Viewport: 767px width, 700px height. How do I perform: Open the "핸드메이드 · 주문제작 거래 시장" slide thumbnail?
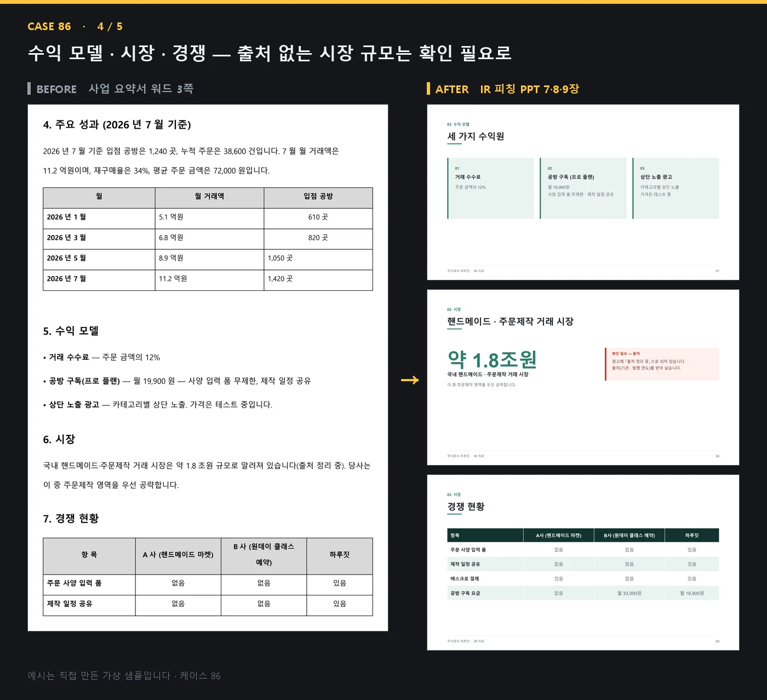click(583, 377)
